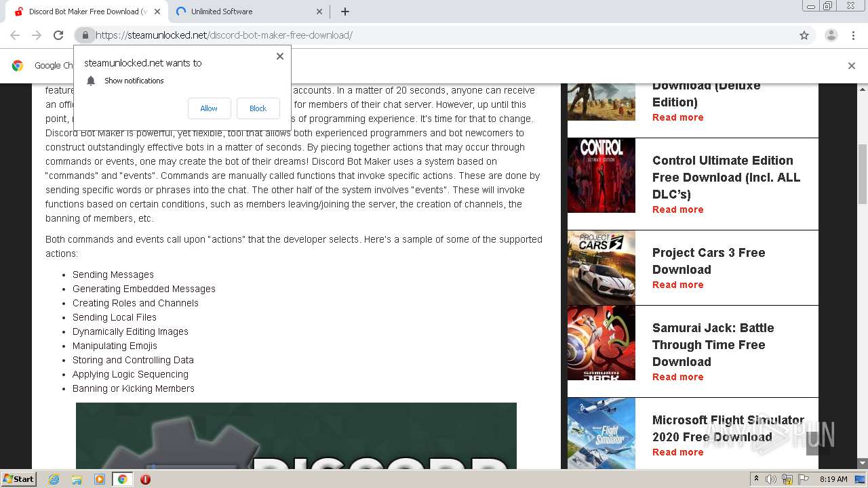Image resolution: width=868 pixels, height=488 pixels.
Task: Click the "Generating Embedded Messages" list item
Action: coord(144,289)
